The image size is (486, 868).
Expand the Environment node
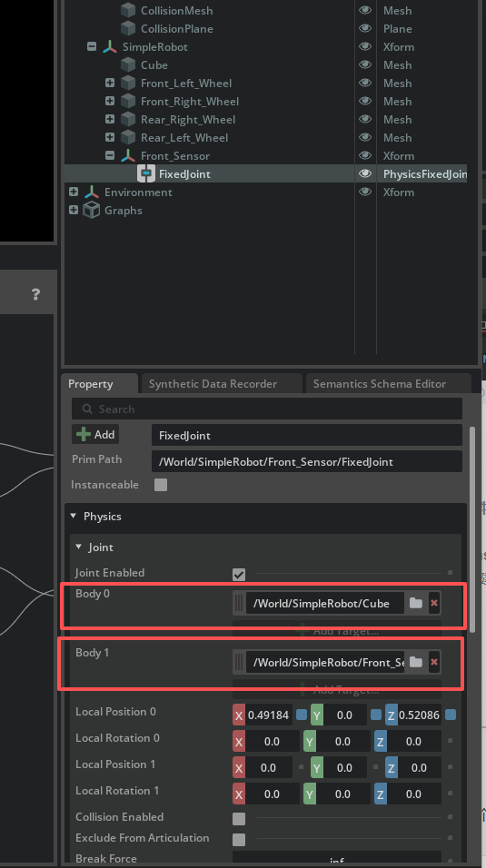point(74,192)
